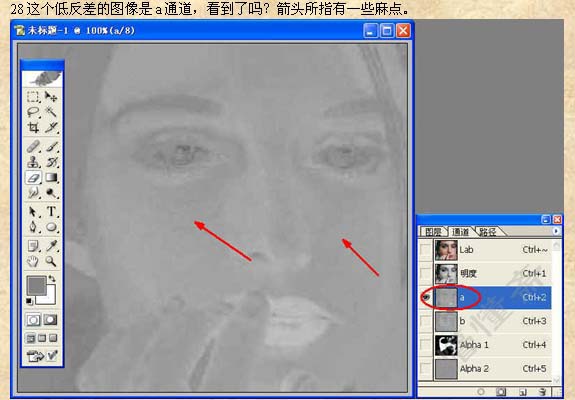Select the Eraser tool
The height and width of the screenshot is (400, 575).
pyautogui.click(x=33, y=178)
